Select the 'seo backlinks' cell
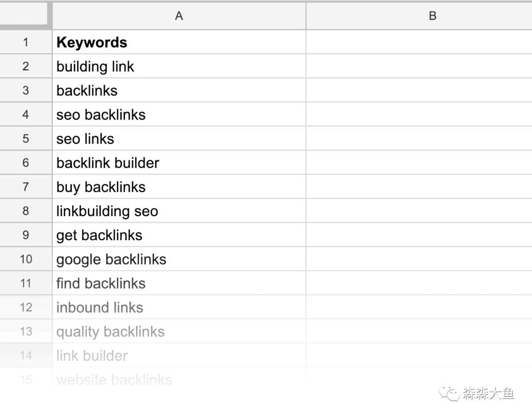The height and width of the screenshot is (417, 532). 179,115
